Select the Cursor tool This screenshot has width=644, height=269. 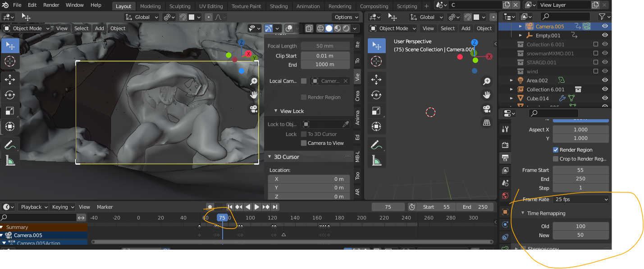10,61
